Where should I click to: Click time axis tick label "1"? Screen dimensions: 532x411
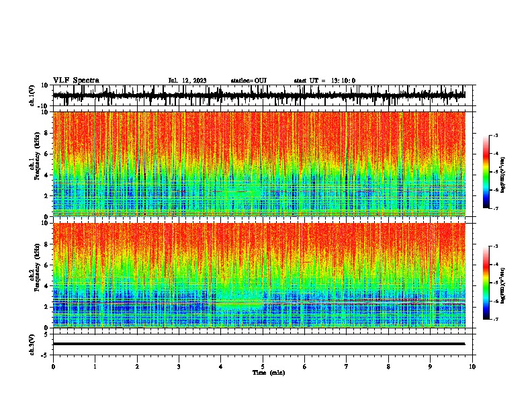pos(95,367)
